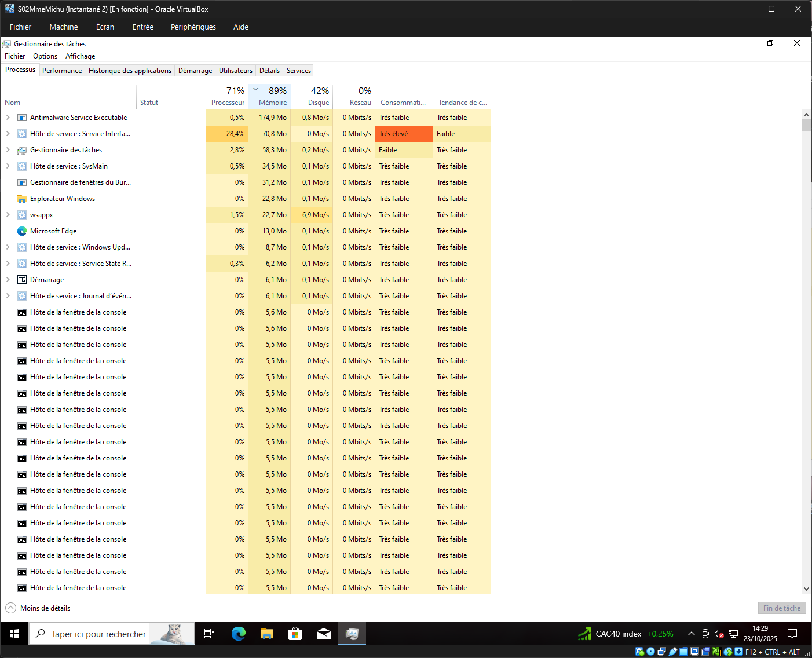Screen dimensions: 812x658
Task: Expand the Antimalware Service Executable row
Action: (x=8, y=118)
